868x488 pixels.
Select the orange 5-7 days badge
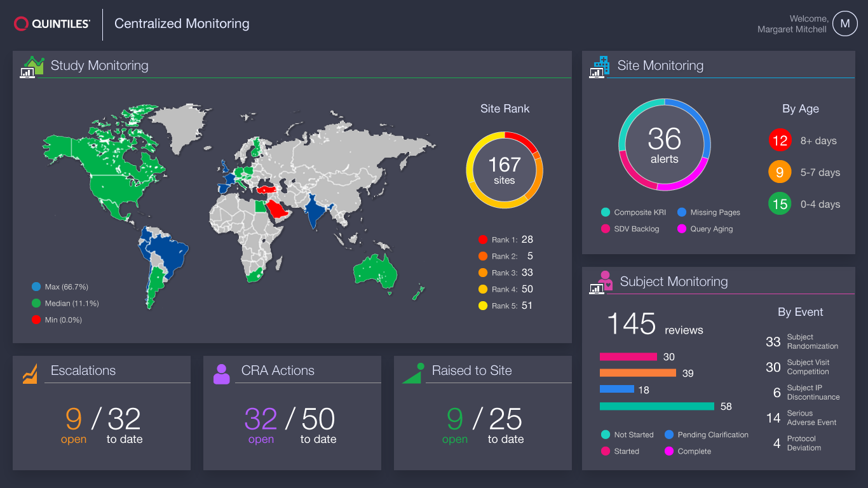(780, 172)
